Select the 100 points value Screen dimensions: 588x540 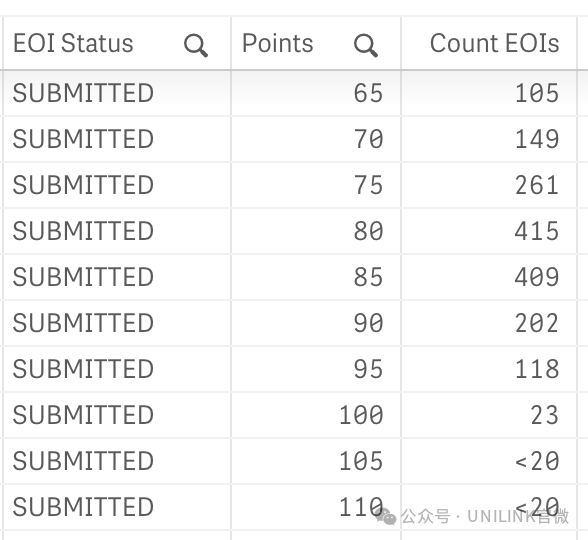[361, 416]
